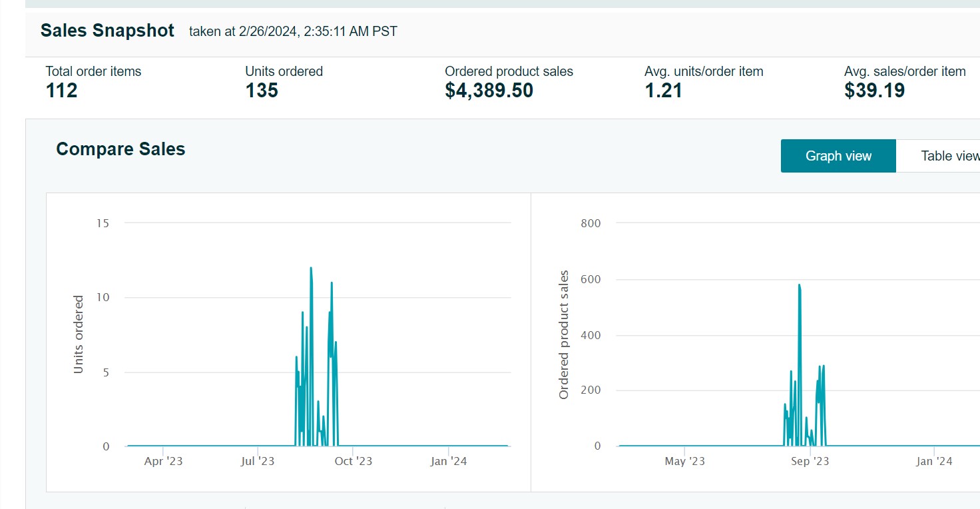Click the Sep '23 axis label

coord(810,461)
